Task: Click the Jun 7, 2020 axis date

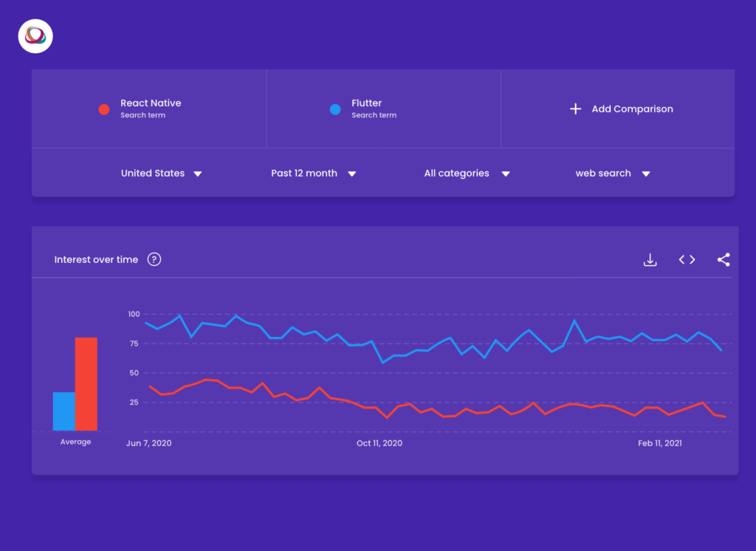Action: coord(148,443)
